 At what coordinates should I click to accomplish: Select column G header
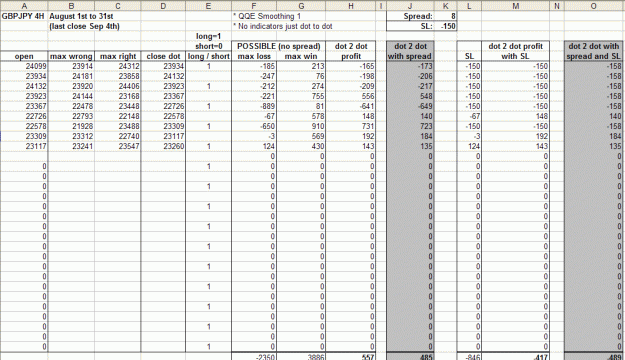pos(301,6)
